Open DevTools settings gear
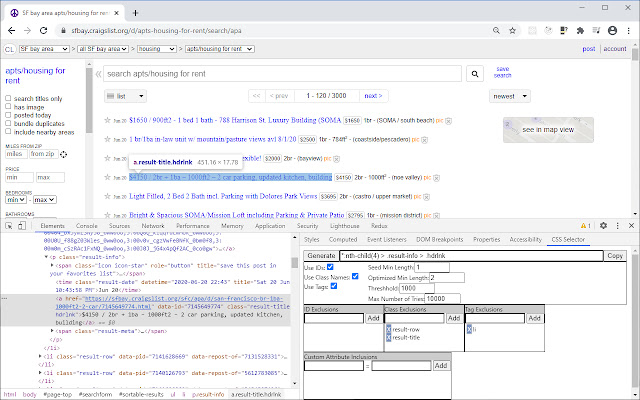The image size is (640, 400). (x=603, y=226)
